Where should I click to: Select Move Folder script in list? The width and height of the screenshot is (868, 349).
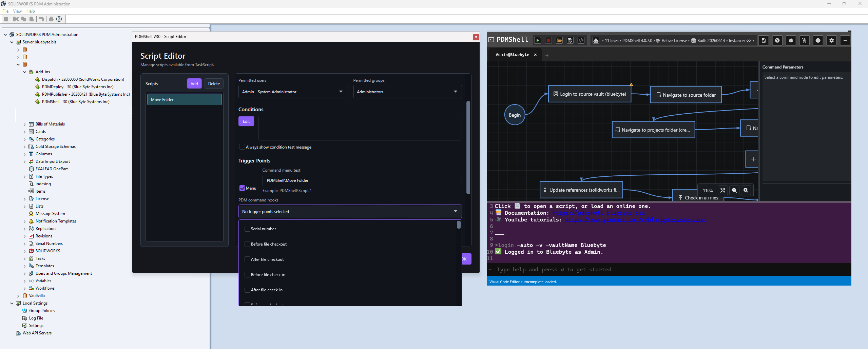pos(185,100)
